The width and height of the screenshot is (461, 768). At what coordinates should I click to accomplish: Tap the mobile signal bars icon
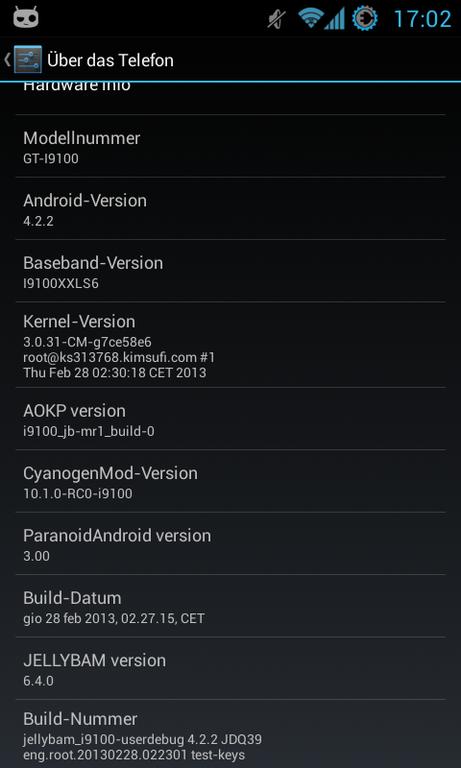335,19
